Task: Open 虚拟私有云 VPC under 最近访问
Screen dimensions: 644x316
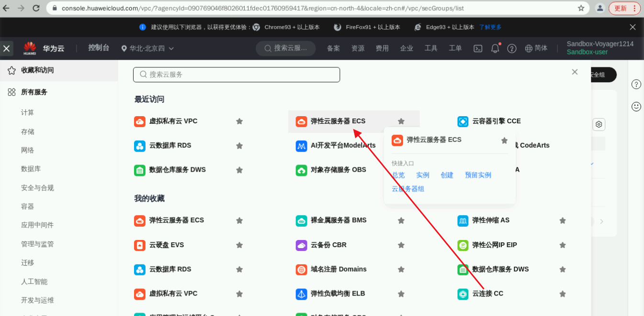Action: (173, 121)
